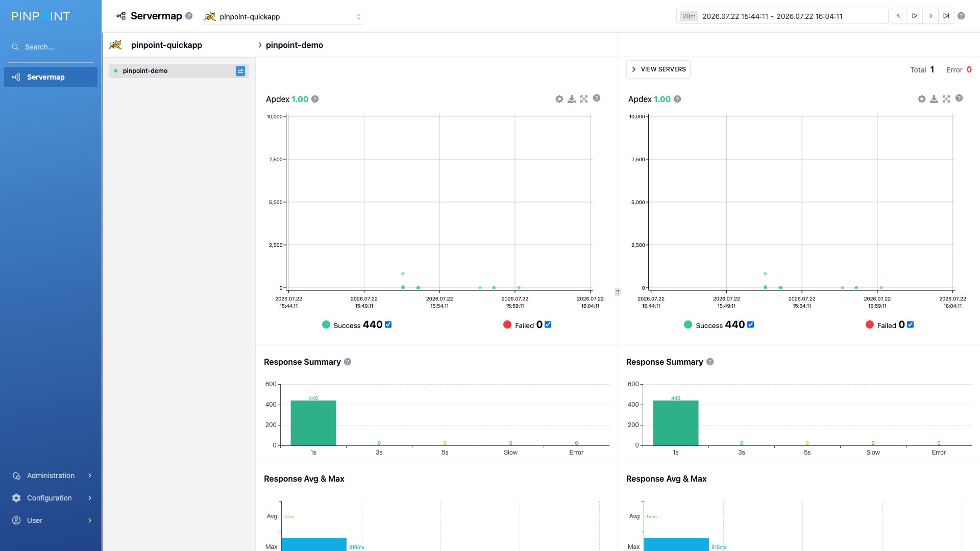Download the right scatter chart image

click(x=934, y=99)
